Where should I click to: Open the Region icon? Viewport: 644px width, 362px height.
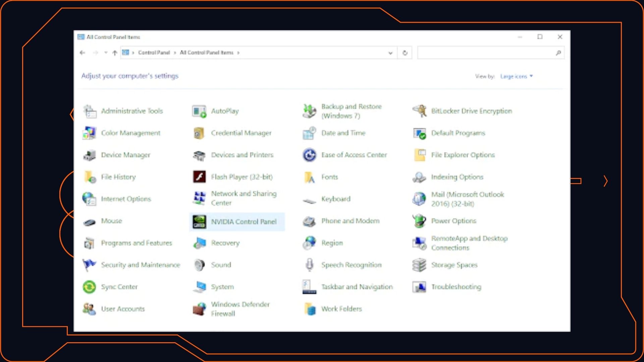pyautogui.click(x=309, y=243)
